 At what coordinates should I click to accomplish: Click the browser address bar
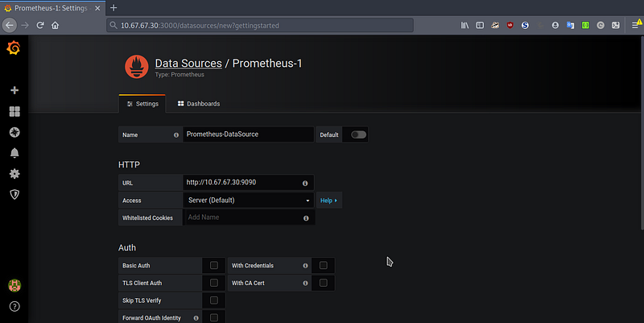pos(260,25)
